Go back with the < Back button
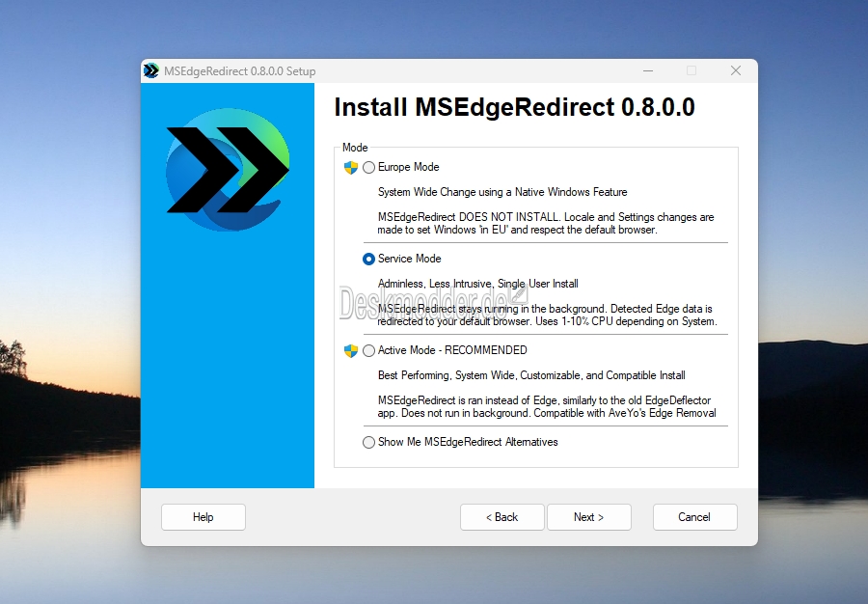This screenshot has width=868, height=604. (x=502, y=517)
